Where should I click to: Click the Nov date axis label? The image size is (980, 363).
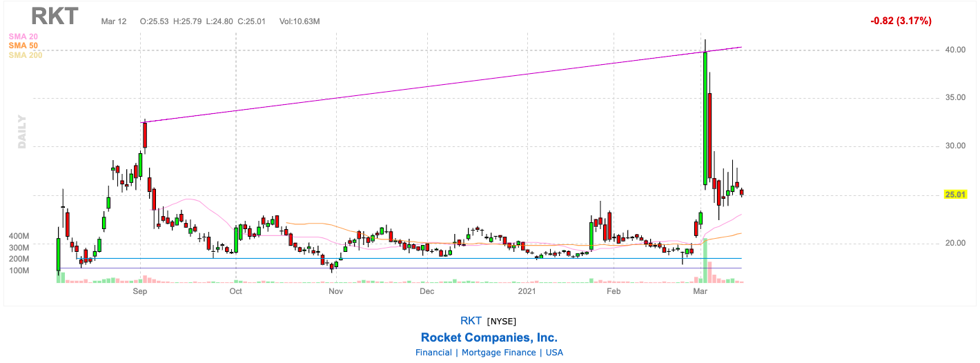(x=336, y=292)
